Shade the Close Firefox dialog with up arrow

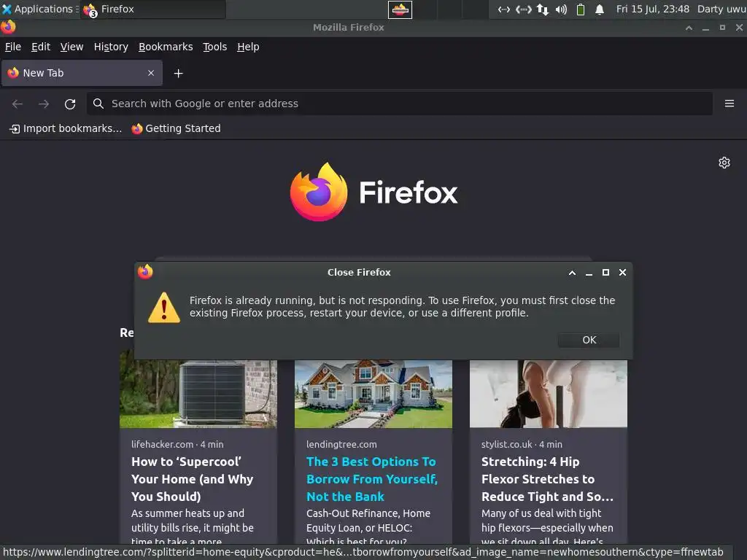pos(572,273)
